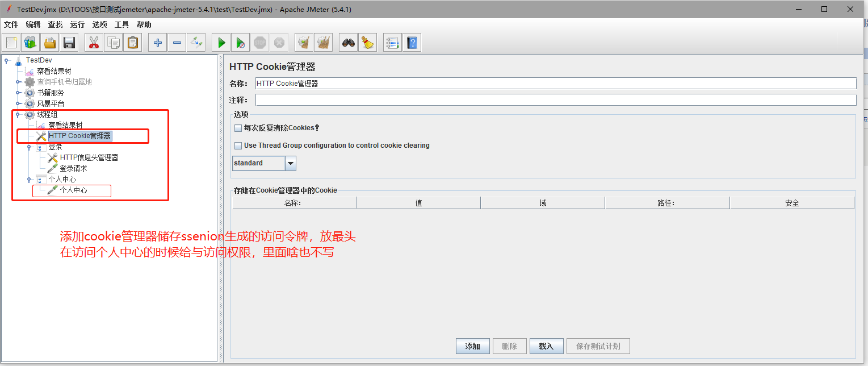Toggle 每次反复清除Cookies checkbox
This screenshot has height=366, width=868.
238,128
